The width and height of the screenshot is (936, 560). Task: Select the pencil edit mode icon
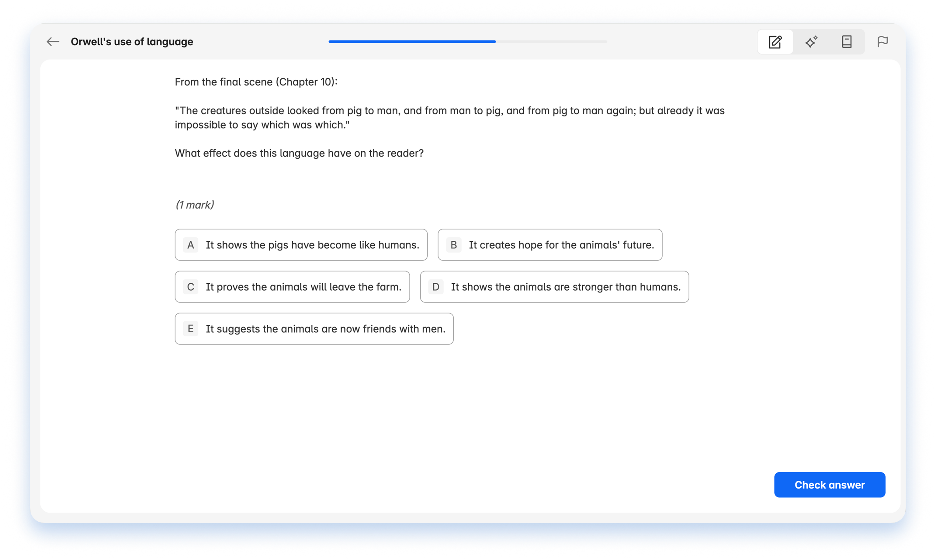[x=775, y=42]
